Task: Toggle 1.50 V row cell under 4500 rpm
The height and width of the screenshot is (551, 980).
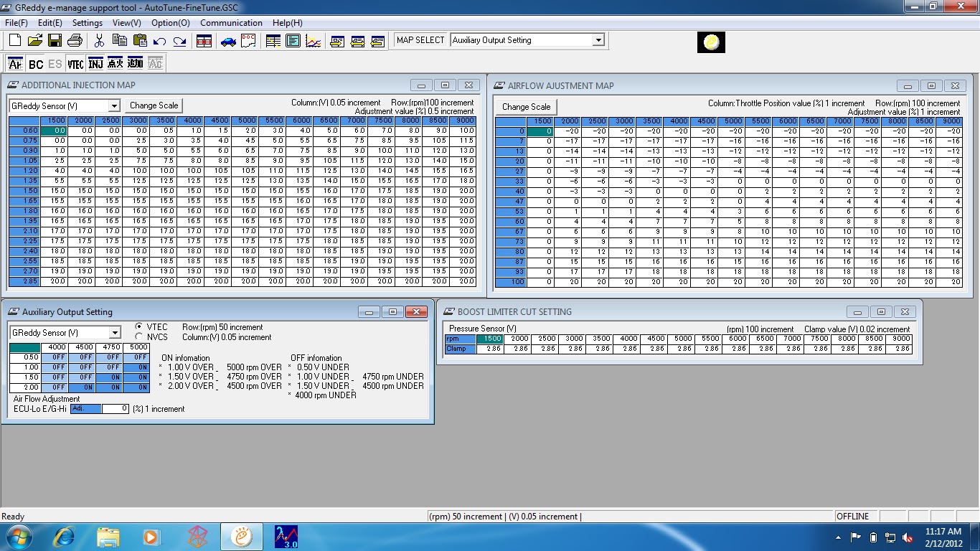Action: tap(83, 377)
